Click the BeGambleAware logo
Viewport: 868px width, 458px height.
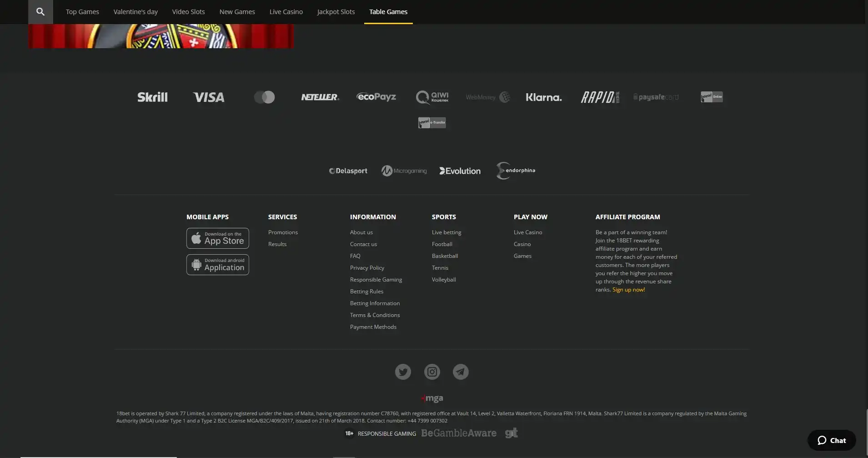pyautogui.click(x=458, y=433)
